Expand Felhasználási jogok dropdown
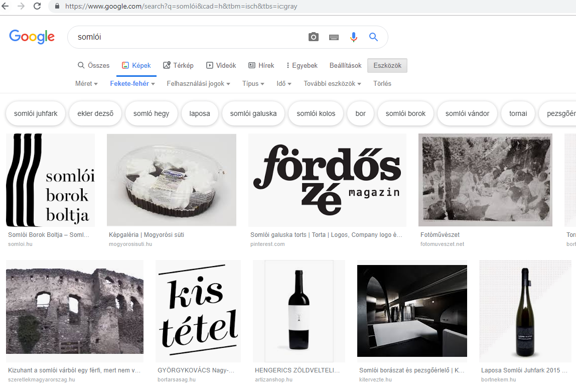576x392 pixels. pos(198,83)
